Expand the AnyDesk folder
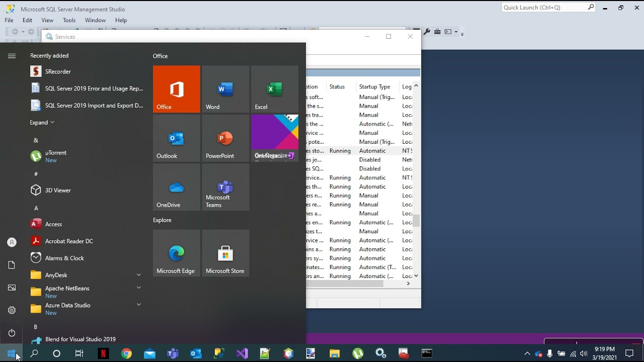This screenshot has height=362, width=644. pyautogui.click(x=139, y=275)
